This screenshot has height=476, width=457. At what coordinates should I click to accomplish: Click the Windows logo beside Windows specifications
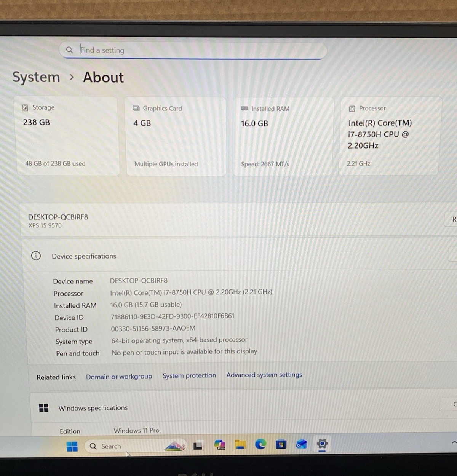click(44, 408)
